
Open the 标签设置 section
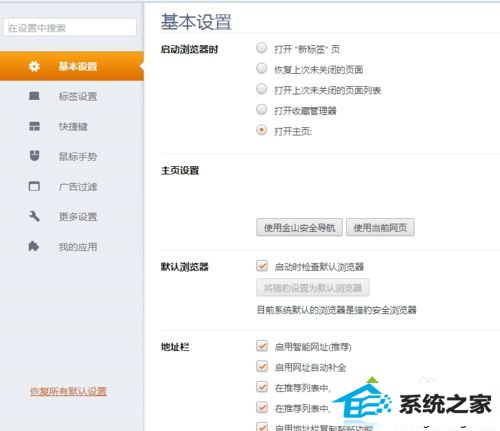click(x=72, y=96)
